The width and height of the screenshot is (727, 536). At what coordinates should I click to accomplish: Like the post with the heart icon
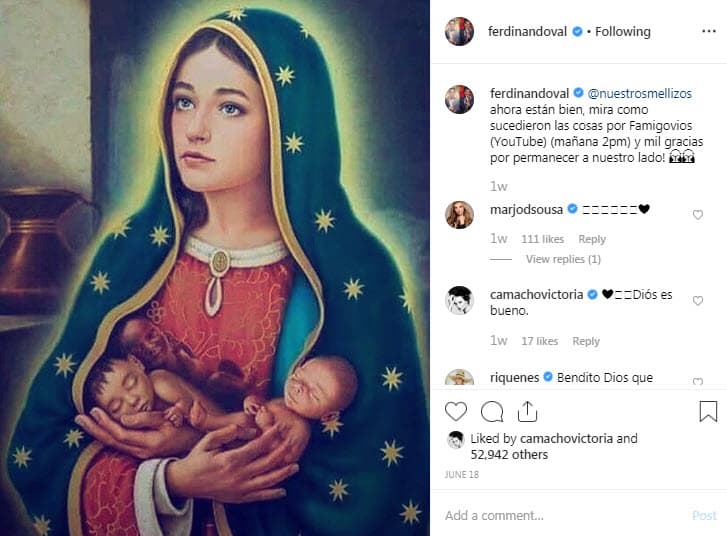[456, 411]
